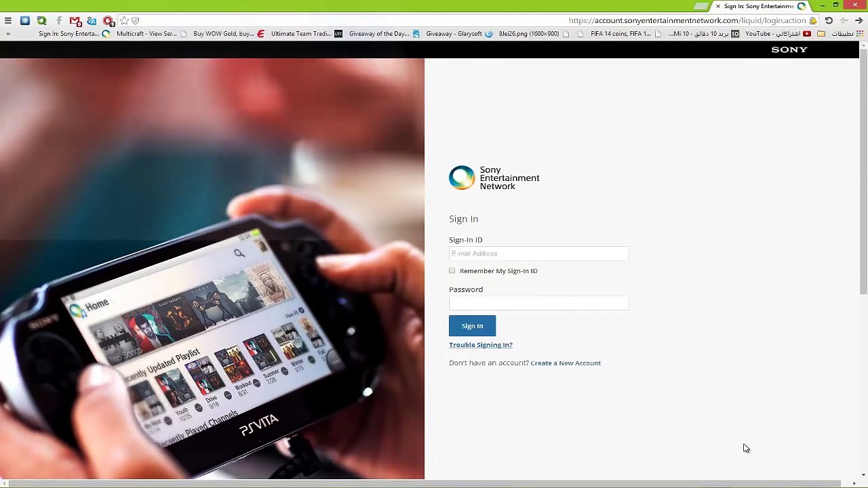Click the scrollbar down arrow
The image size is (868, 488).
[863, 474]
